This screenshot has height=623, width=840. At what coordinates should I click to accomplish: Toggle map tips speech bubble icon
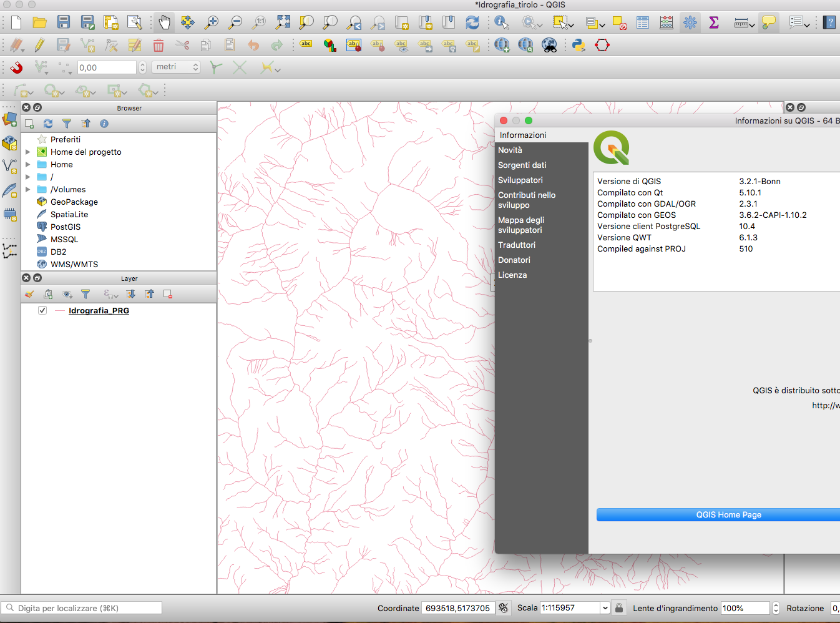[769, 22]
